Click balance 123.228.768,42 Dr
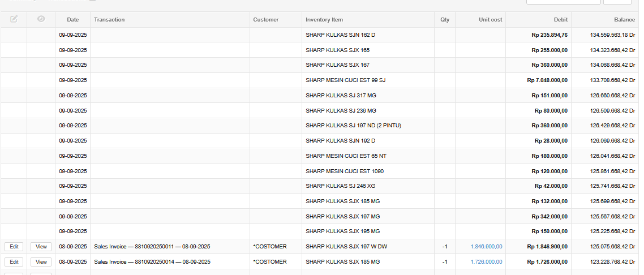 pos(612,262)
